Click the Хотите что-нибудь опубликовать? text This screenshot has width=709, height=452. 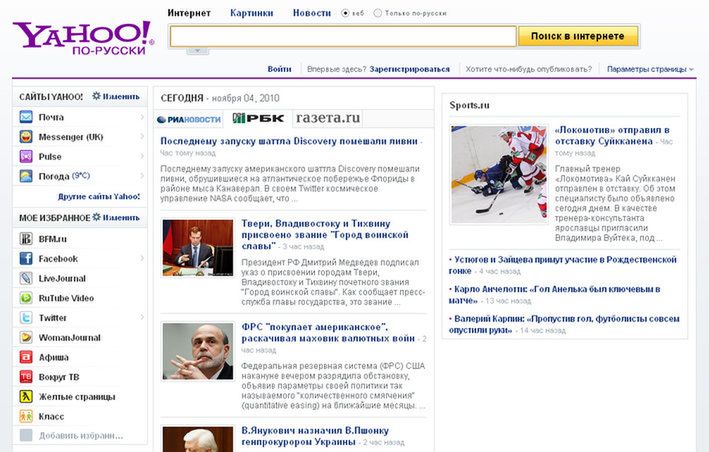(529, 69)
